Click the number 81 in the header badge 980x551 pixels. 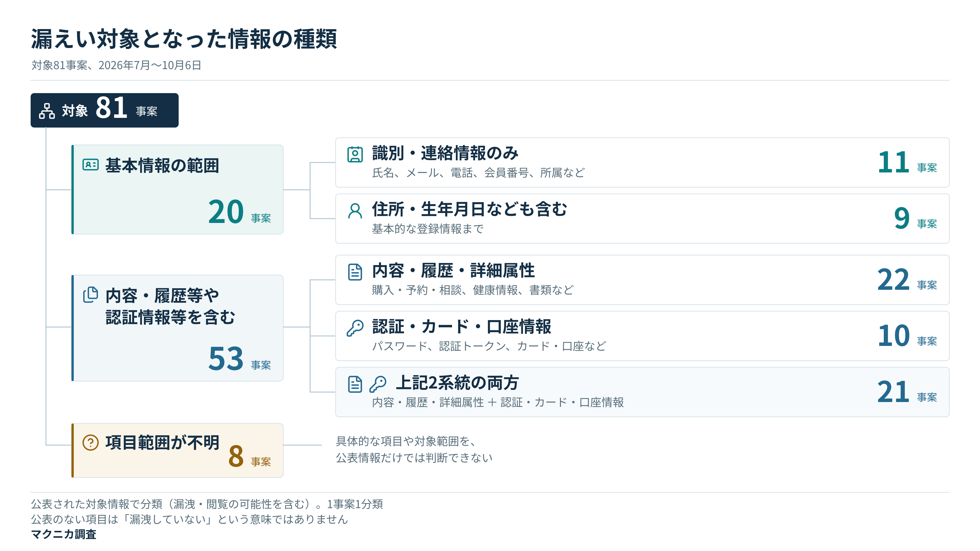(111, 108)
